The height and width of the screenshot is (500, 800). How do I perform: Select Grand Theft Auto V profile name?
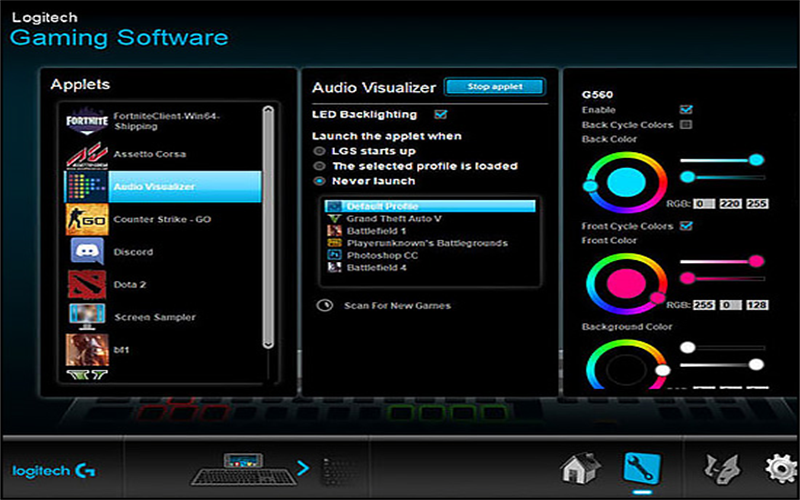click(394, 218)
